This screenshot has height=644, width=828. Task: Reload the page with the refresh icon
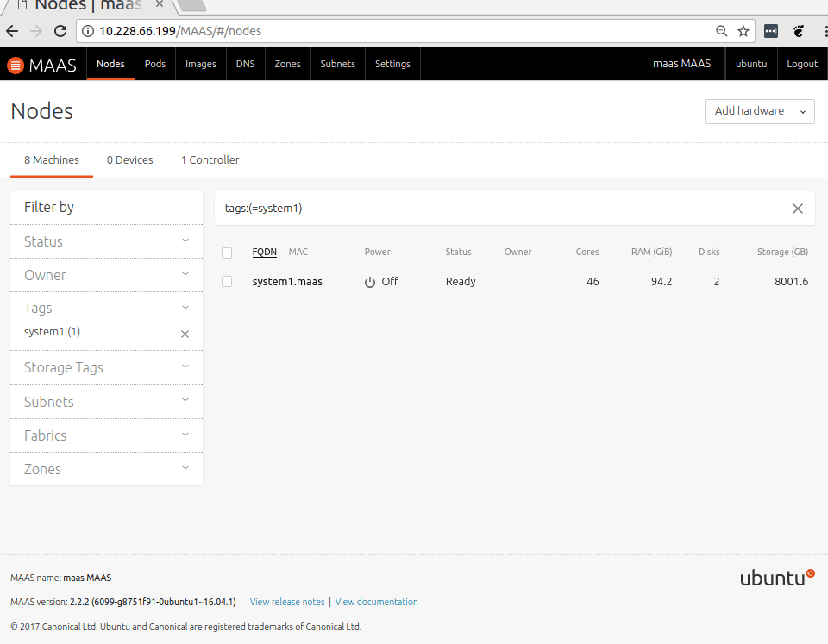tap(60, 31)
